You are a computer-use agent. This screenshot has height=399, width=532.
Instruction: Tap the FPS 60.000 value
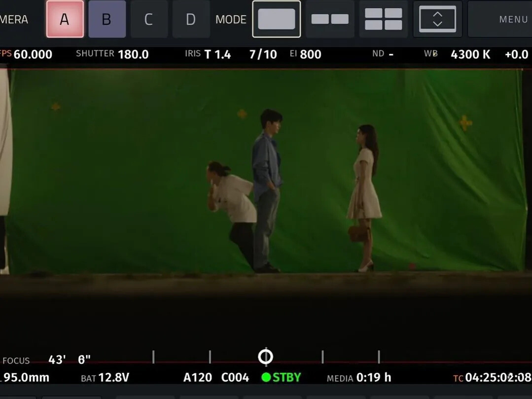pos(26,54)
